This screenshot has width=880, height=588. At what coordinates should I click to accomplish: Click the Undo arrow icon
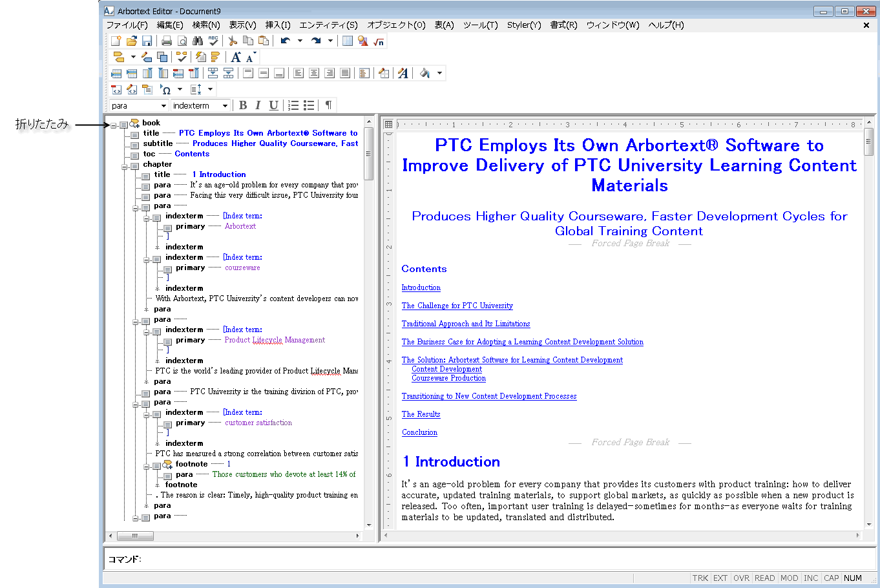pyautogui.click(x=285, y=41)
